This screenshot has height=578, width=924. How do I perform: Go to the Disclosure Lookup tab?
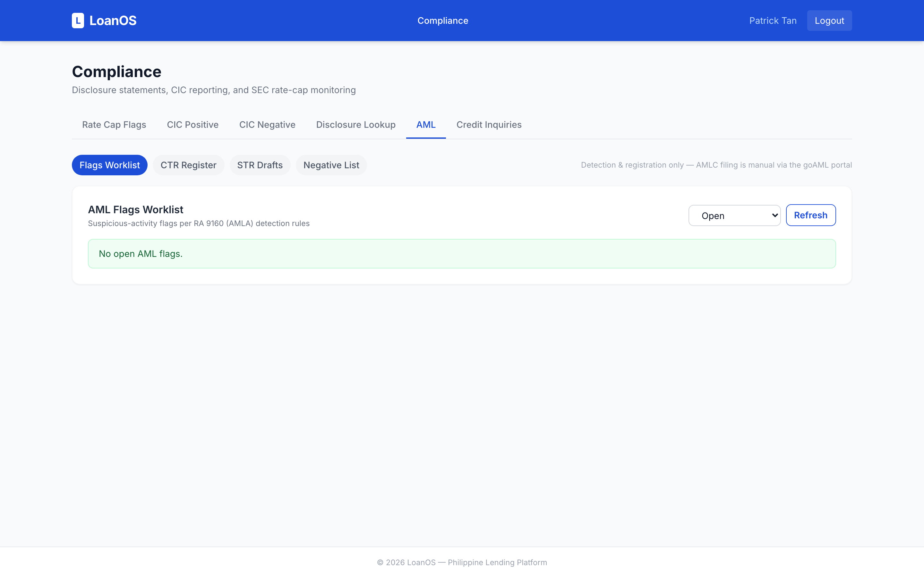[x=356, y=125]
